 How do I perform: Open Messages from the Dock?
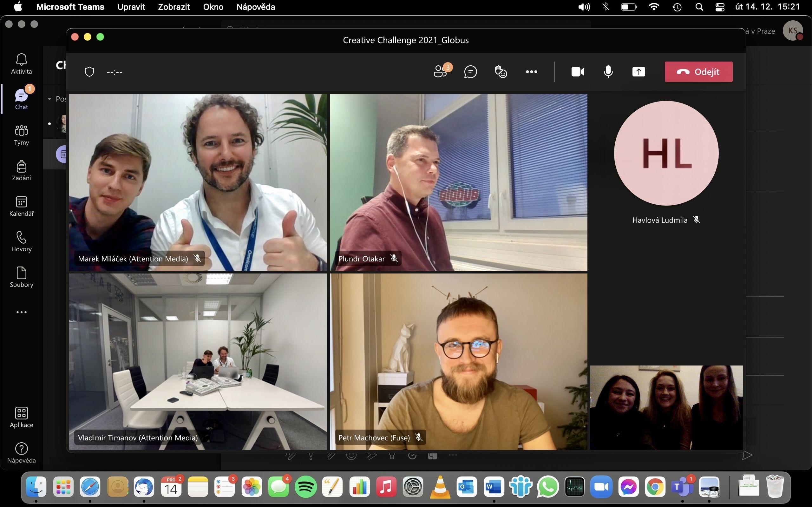[x=278, y=487]
